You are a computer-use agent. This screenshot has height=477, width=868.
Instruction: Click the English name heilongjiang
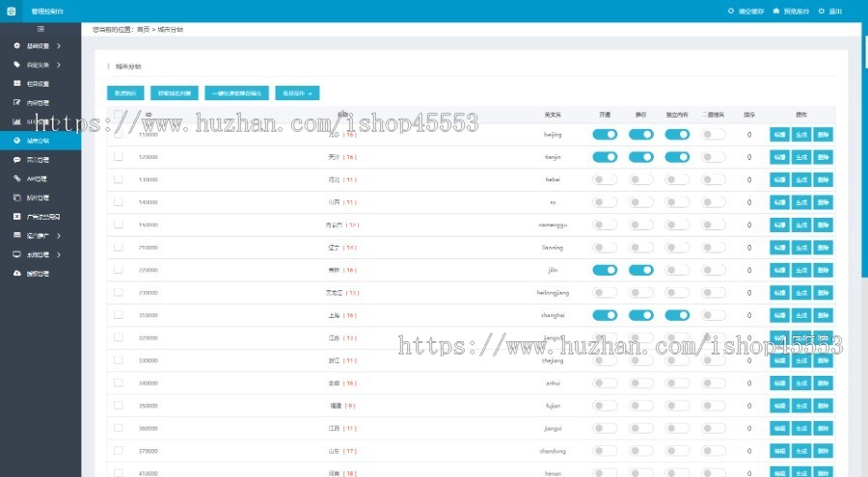pyautogui.click(x=553, y=293)
